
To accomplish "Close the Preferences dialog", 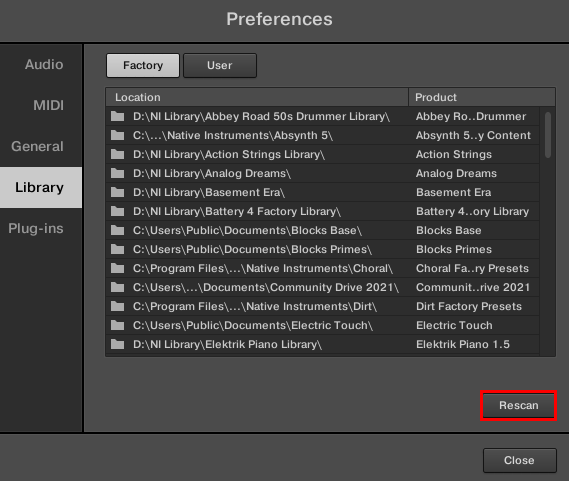I will tap(519, 460).
